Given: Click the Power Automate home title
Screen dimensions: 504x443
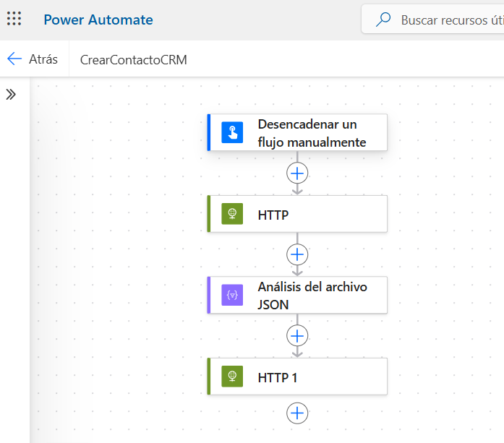Looking at the screenshot, I should coord(98,20).
